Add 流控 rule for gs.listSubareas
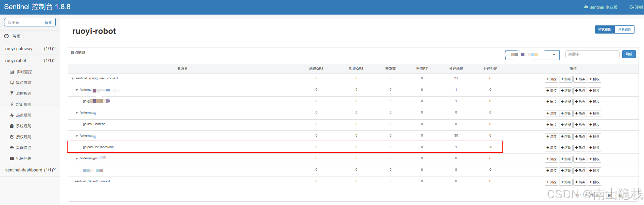This screenshot has width=644, height=205. click(552, 125)
